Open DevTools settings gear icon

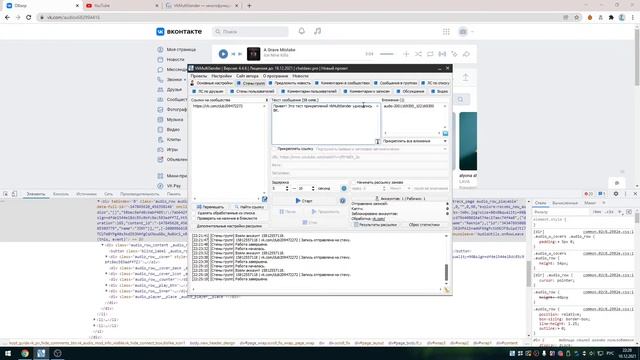(x=616, y=194)
